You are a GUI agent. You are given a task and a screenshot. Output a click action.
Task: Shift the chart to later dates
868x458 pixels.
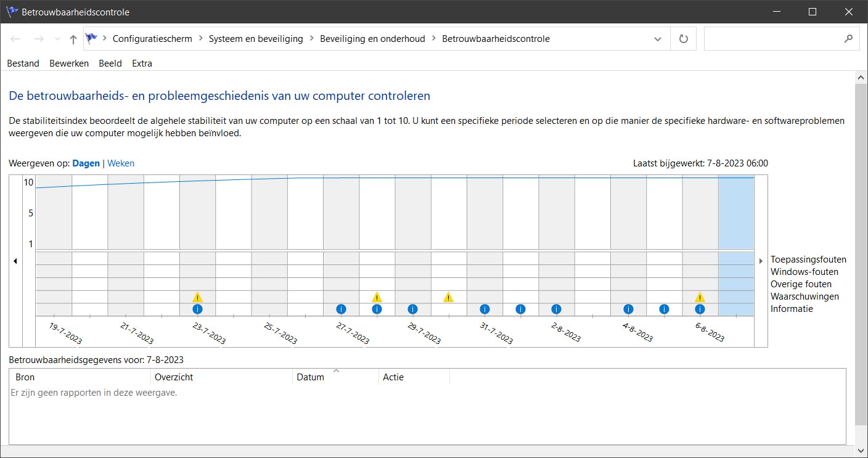761,261
